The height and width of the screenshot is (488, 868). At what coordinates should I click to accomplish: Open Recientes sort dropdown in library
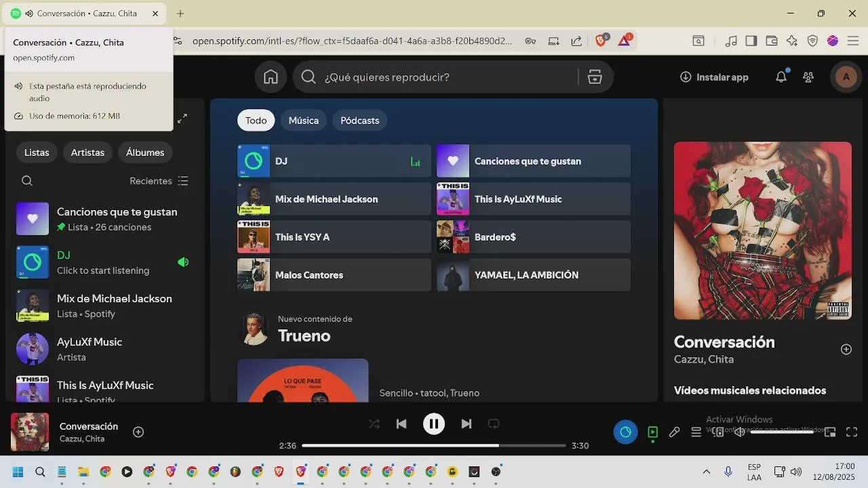point(159,181)
